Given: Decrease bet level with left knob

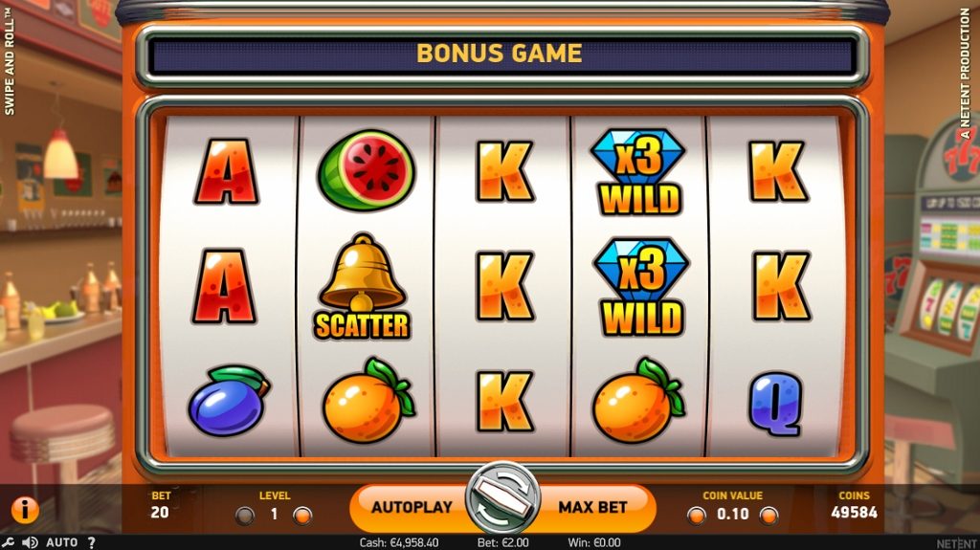Looking at the screenshot, I should (x=245, y=516).
